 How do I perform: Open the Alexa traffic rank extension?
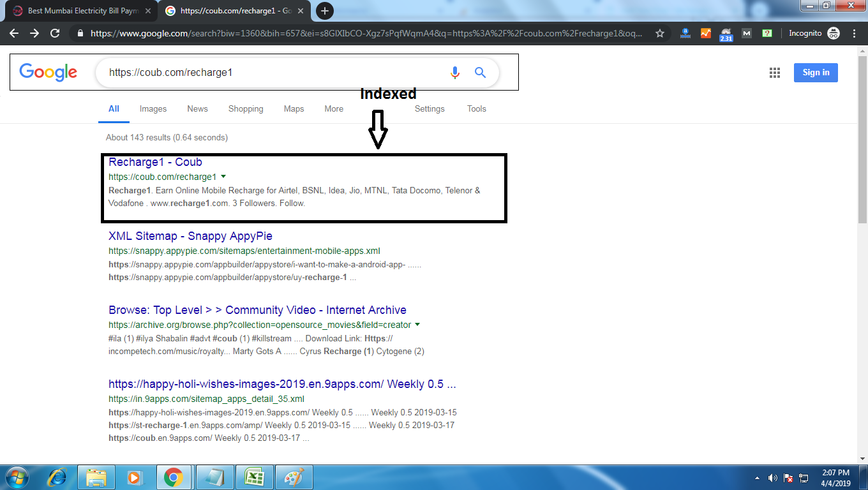pyautogui.click(x=685, y=33)
